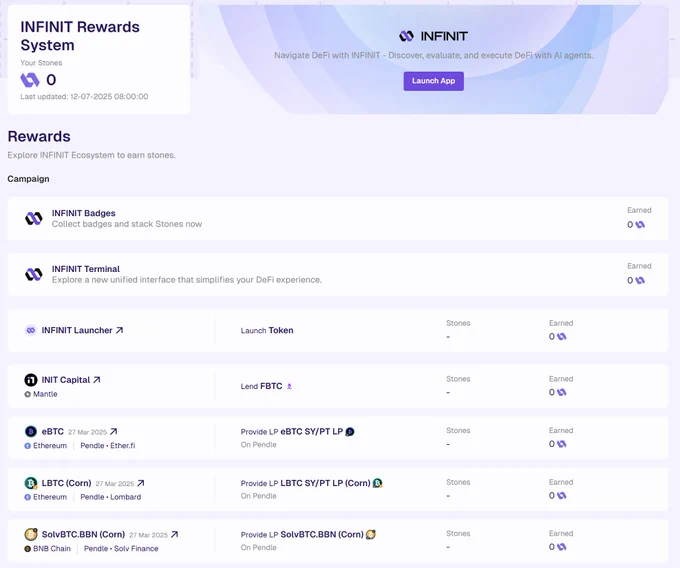Open the INFINIT Terminal campaign row
Image resolution: width=680 pixels, height=568 pixels.
point(338,274)
